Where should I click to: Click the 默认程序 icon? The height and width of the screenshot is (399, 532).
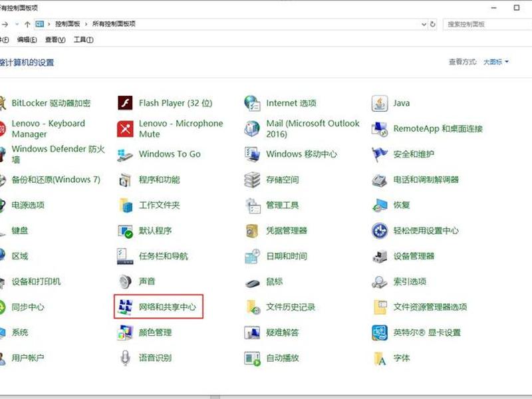(125, 231)
